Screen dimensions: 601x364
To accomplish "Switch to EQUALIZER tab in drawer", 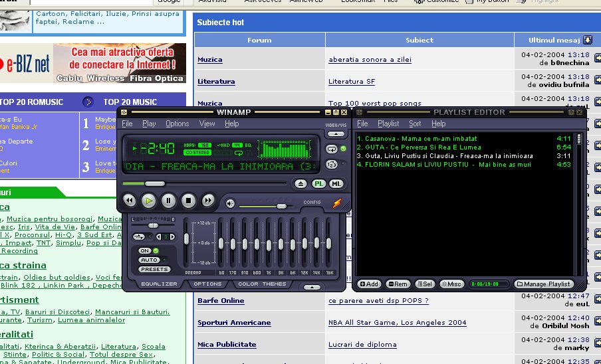I will tap(159, 284).
